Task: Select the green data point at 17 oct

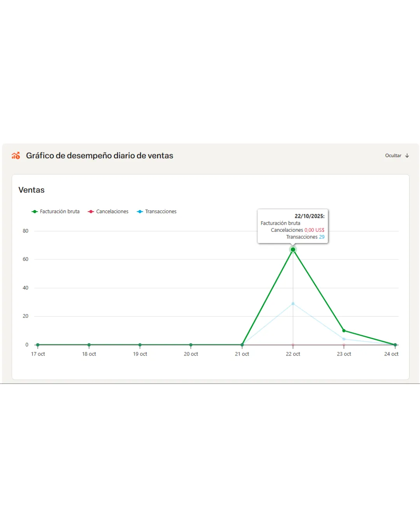Action: click(x=38, y=345)
